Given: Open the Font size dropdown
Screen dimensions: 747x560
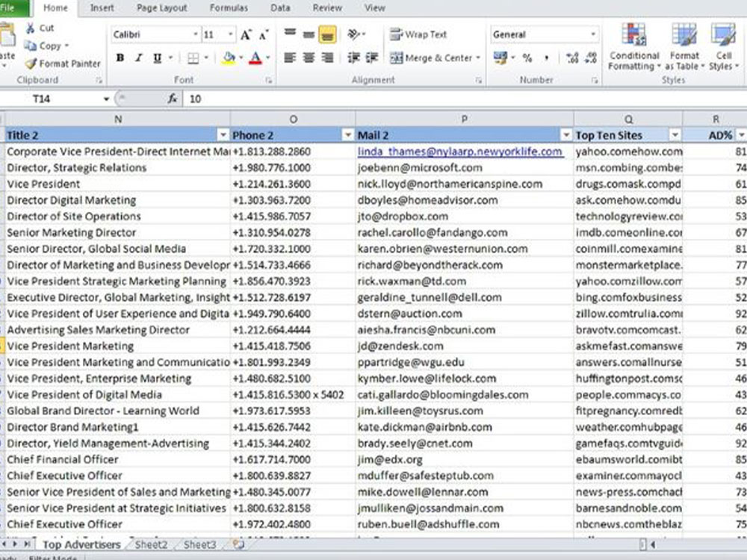Looking at the screenshot, I should coord(231,34).
